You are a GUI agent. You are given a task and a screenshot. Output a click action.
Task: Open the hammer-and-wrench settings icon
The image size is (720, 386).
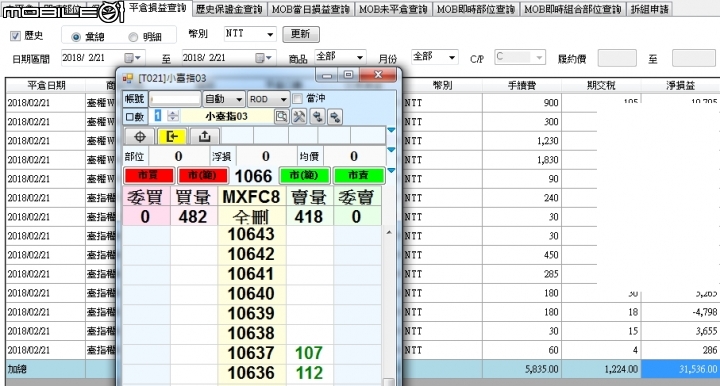tap(299, 117)
